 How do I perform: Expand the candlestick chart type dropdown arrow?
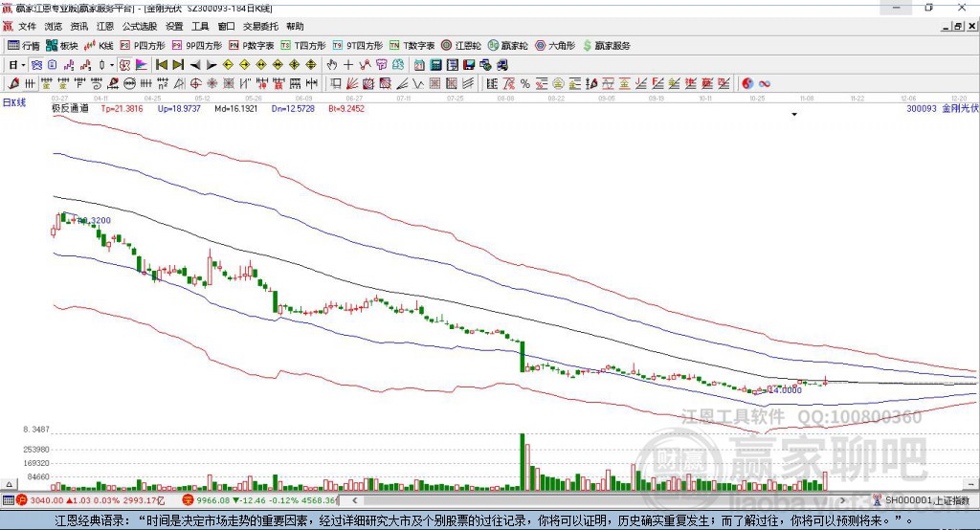coord(111,65)
